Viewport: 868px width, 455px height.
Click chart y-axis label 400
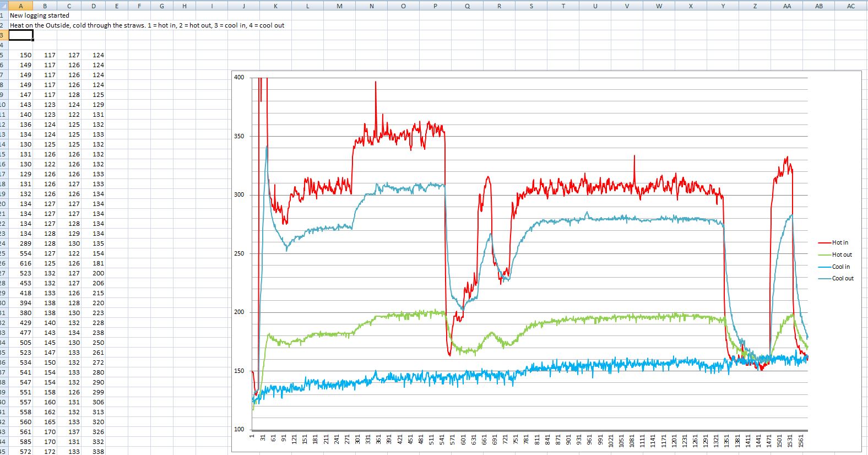239,77
